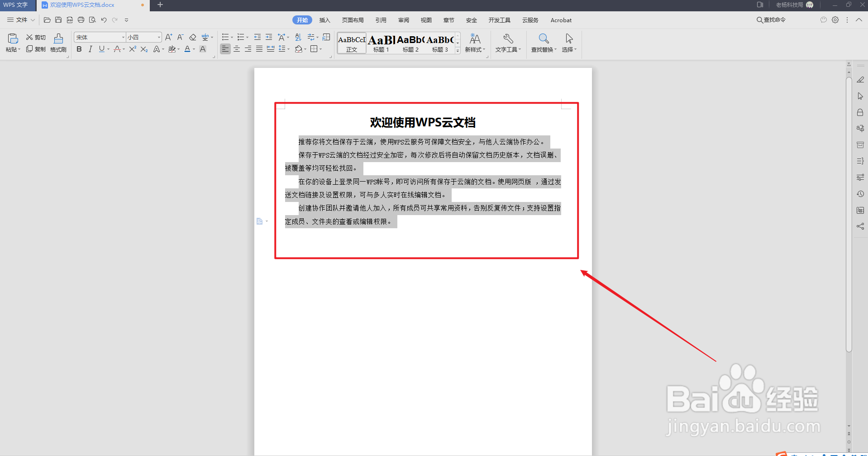Apply the blue font color A
868x456 pixels.
pos(187,49)
